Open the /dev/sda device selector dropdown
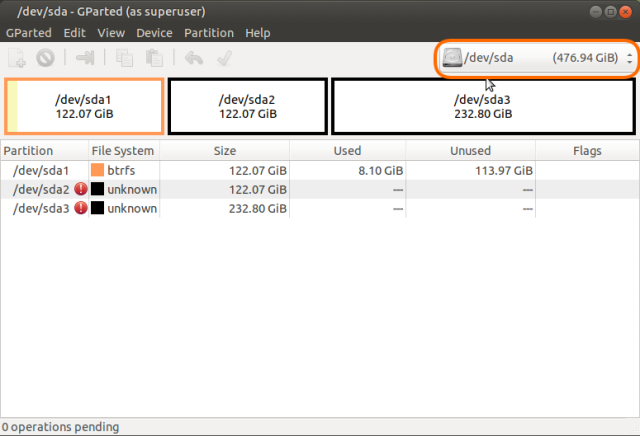Screen dimensions: 640x436 click(x=538, y=59)
